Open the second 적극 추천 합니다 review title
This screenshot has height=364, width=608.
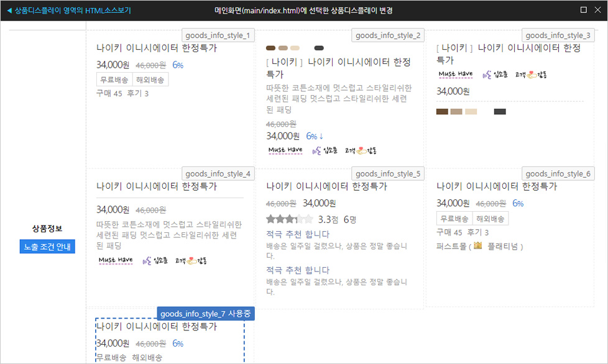(298, 270)
